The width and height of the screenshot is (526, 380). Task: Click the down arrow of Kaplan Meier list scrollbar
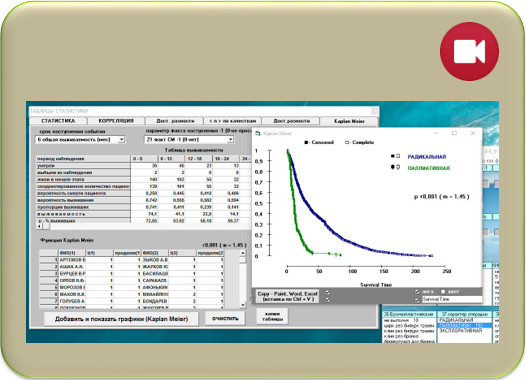tap(243, 305)
